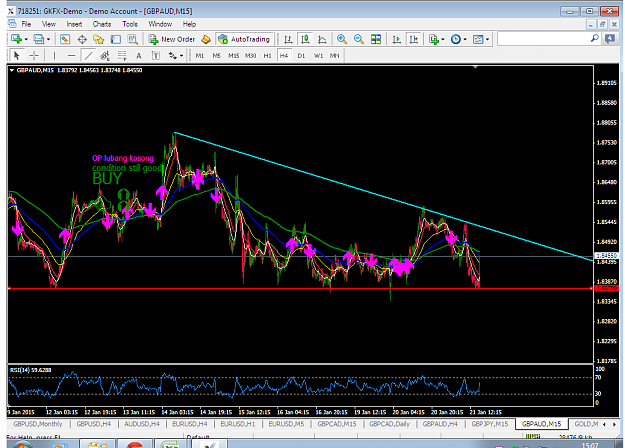Switch to the EURUSD,H1 chart tab
This screenshot has height=448, width=625.
coord(238,424)
